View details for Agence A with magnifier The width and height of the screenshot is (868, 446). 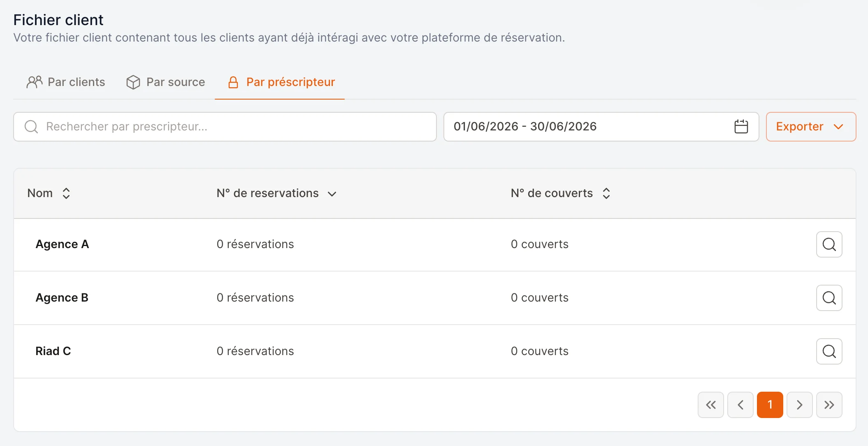pyautogui.click(x=829, y=244)
